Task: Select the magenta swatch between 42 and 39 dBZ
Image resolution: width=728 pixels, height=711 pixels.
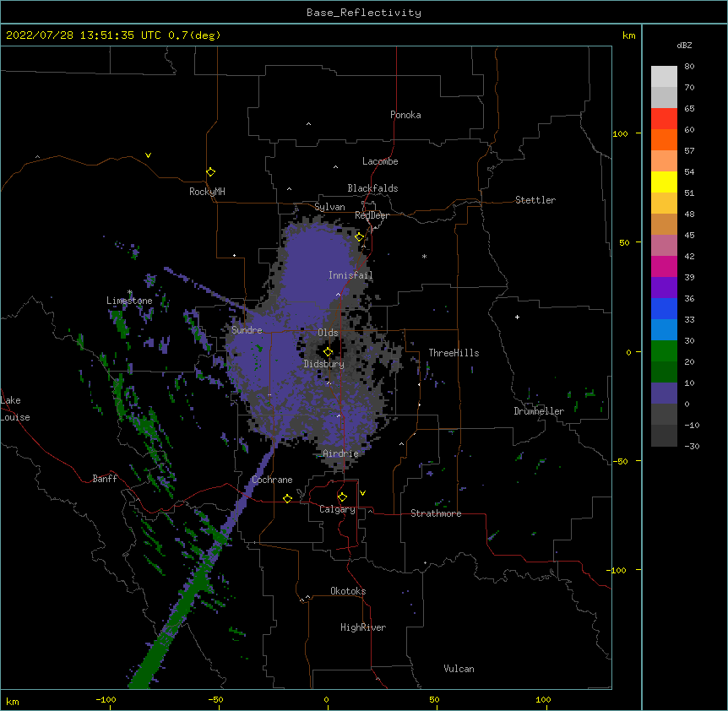Action: click(x=664, y=266)
